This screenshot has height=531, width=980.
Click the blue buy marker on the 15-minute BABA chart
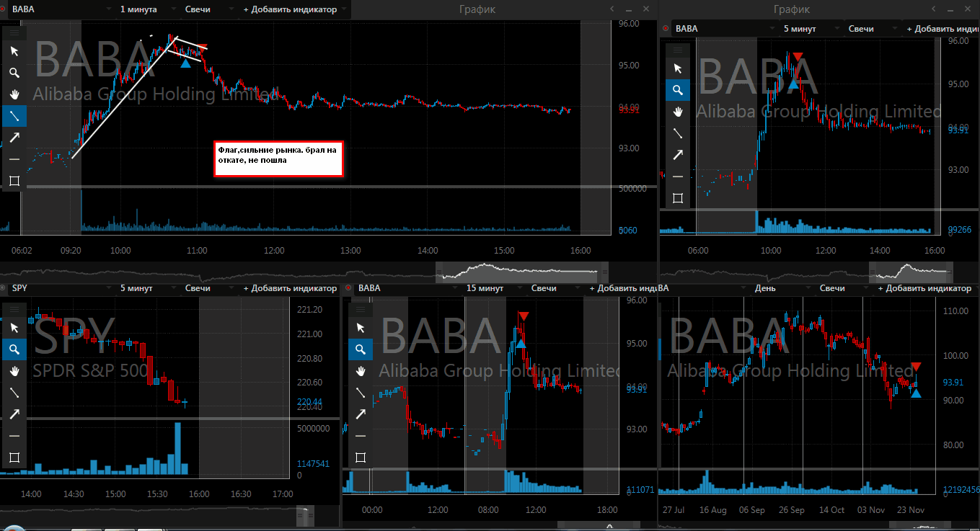point(521,344)
